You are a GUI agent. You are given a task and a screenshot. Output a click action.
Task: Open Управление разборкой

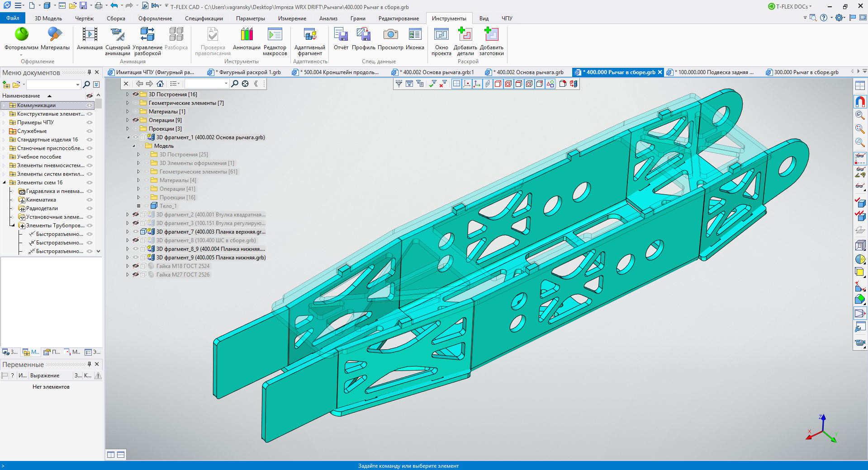[x=147, y=41]
